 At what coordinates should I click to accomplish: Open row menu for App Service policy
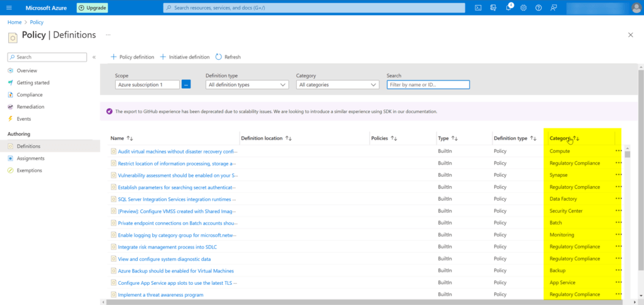point(619,282)
